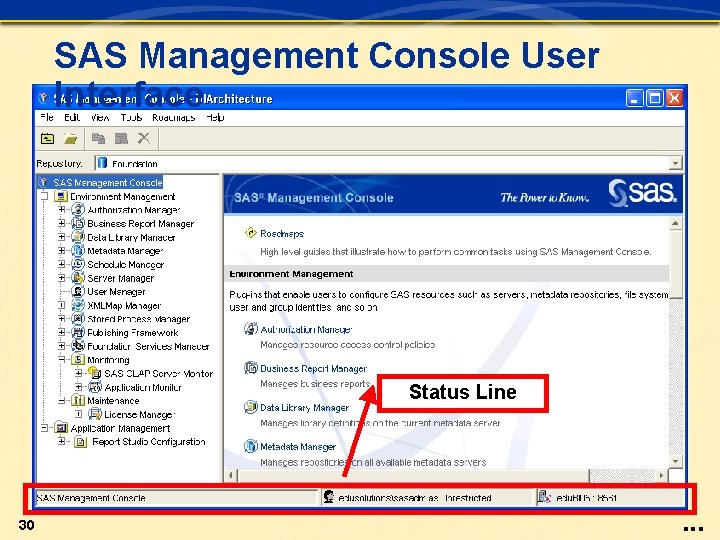720x540 pixels.
Task: Click the Server Manager tree icon
Action: click(x=79, y=278)
